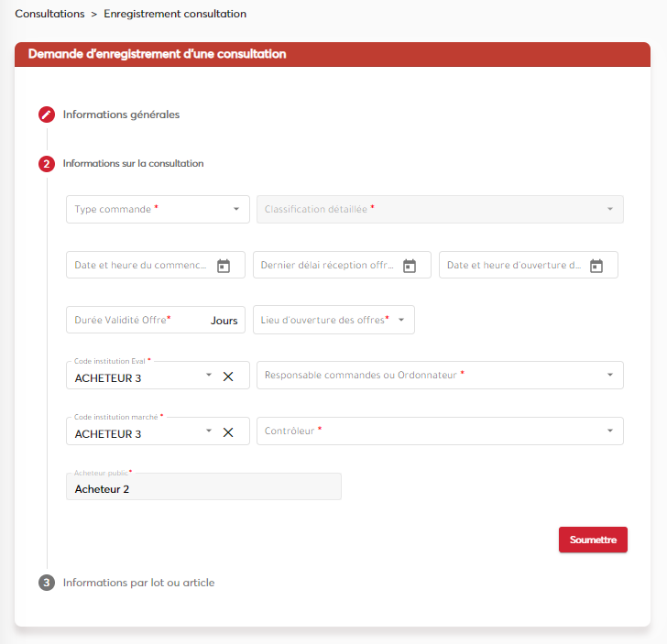Screen dimensions: 667x644
Task: Click the step 2 number circle
Action: 47,164
